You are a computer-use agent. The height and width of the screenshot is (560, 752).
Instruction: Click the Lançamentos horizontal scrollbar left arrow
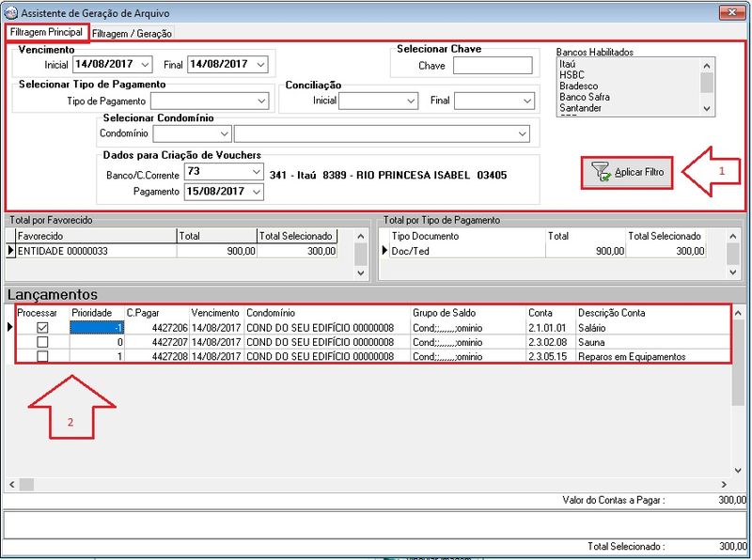click(11, 484)
